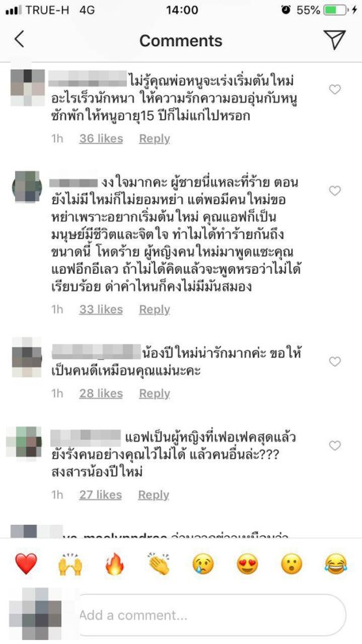Insert the red heart emoji
This screenshot has width=362, height=644.
click(x=26, y=563)
